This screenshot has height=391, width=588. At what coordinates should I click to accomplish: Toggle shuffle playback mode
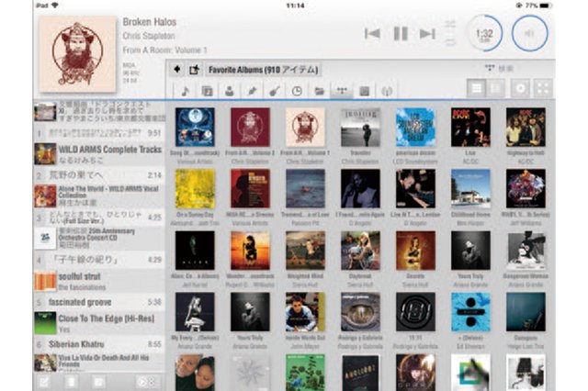click(x=450, y=25)
